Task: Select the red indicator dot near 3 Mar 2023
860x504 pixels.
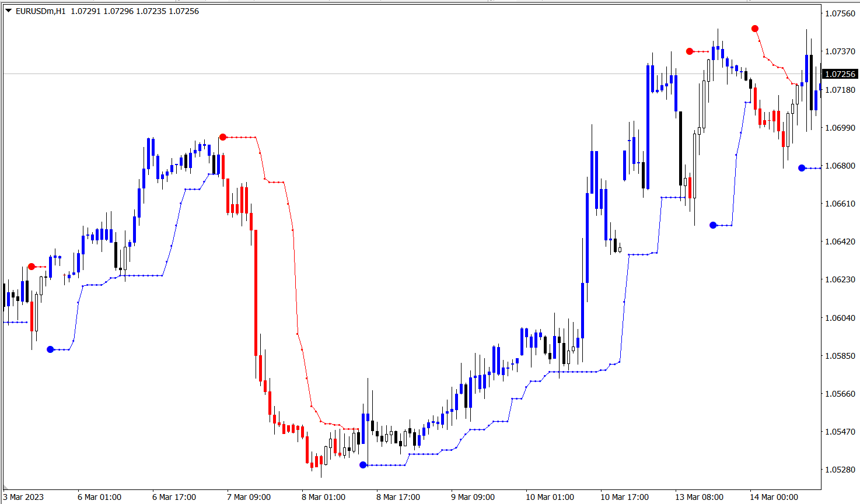Action: [x=32, y=267]
